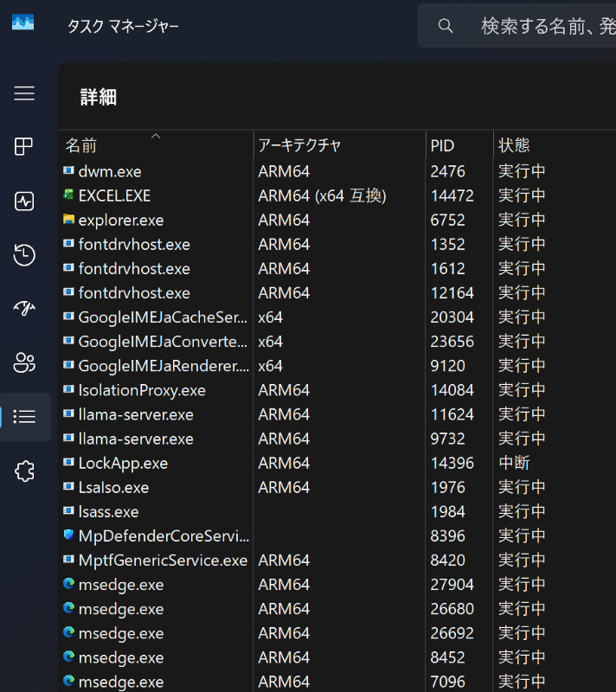Viewport: 616px width, 692px height.
Task: Select the LsaIso.exe process name
Action: coord(113,487)
